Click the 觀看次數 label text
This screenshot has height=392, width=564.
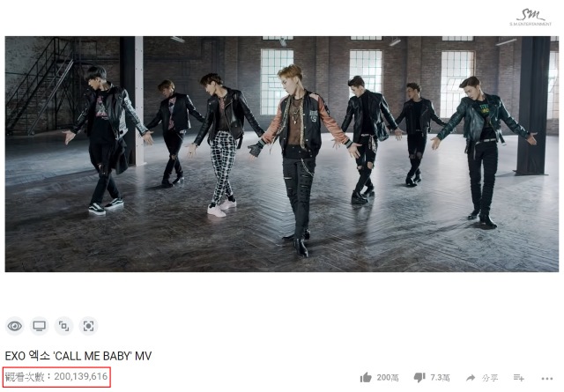pyautogui.click(x=25, y=376)
